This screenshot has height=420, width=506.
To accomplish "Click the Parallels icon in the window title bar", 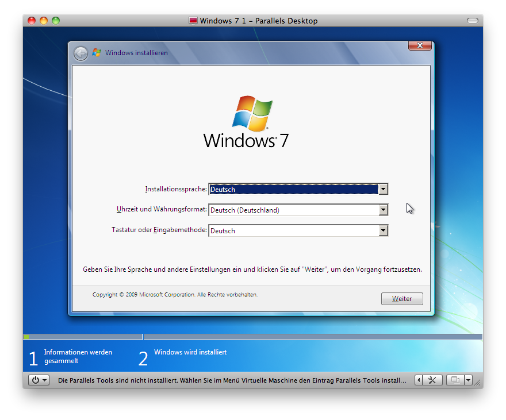I will (193, 21).
